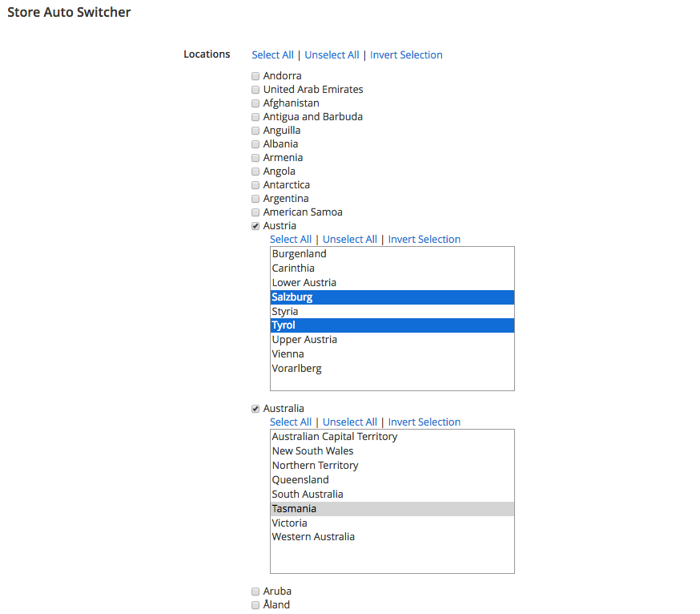Screen dimensions: 700x614
Task: Click the highlighted Salzburg option
Action: point(392,297)
